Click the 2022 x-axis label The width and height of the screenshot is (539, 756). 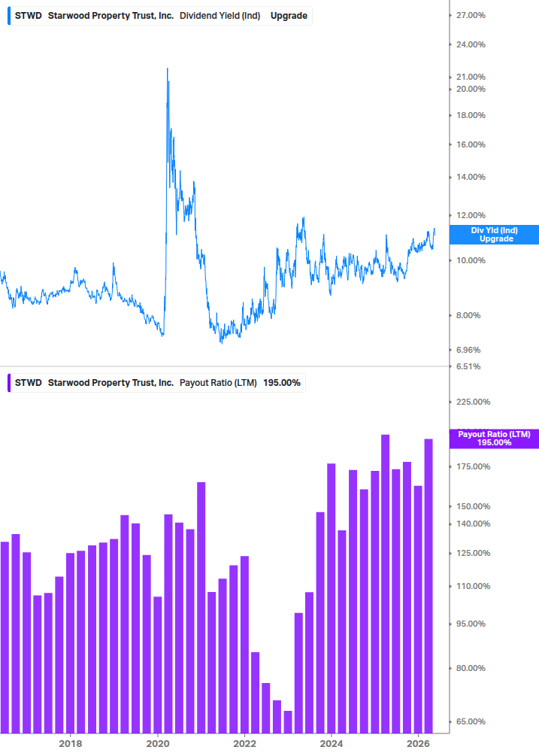[245, 744]
